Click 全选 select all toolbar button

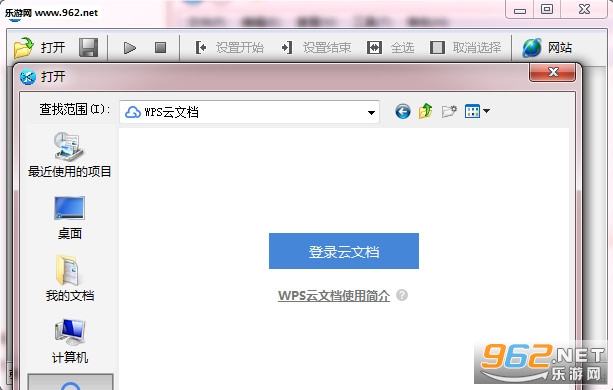pos(390,48)
